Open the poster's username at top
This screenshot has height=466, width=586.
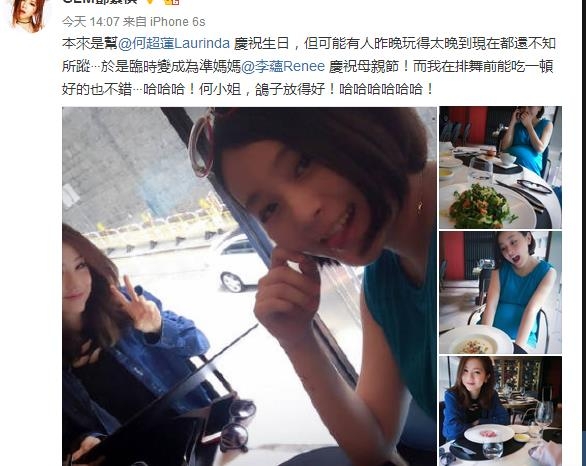(100, 2)
